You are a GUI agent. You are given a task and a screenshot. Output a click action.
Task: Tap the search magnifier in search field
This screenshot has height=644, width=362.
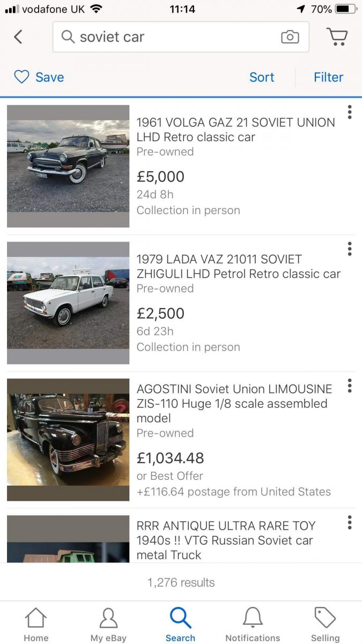68,37
